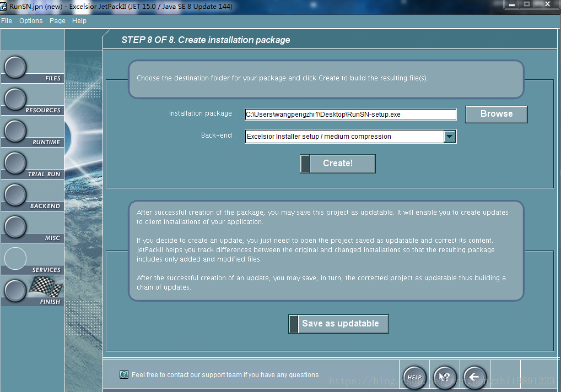Screen dimensions: 561x392
Task: Open the BACKEND step
Action: (15, 195)
